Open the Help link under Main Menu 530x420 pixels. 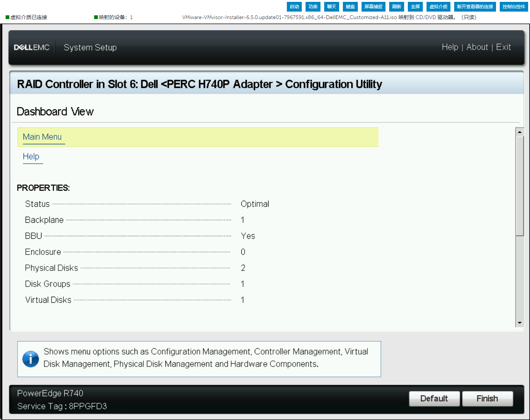tap(31, 157)
